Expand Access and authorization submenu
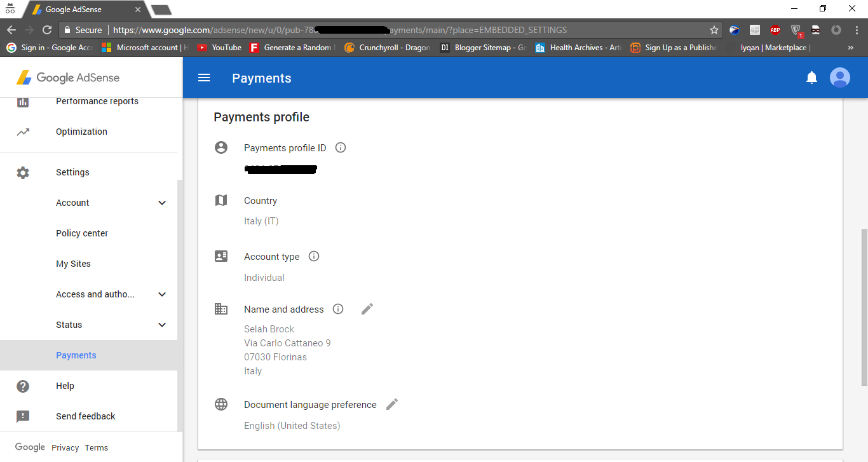Viewport: 868px width, 462px height. [162, 294]
